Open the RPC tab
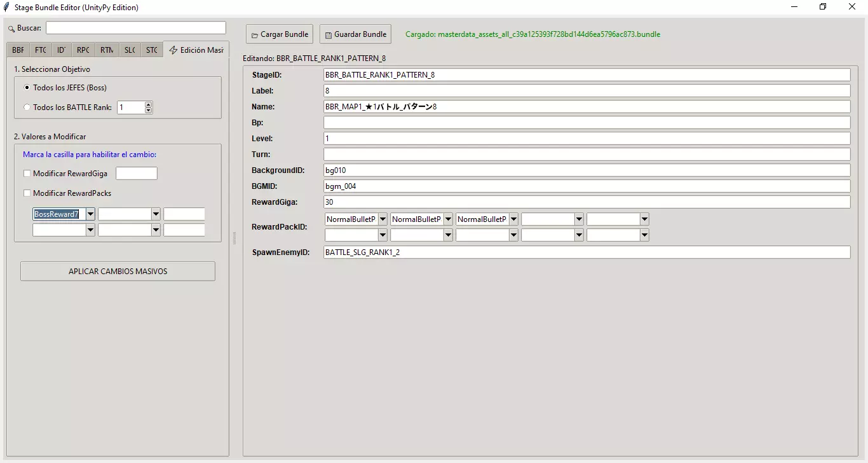Viewport: 868px width, 463px height. click(x=83, y=50)
